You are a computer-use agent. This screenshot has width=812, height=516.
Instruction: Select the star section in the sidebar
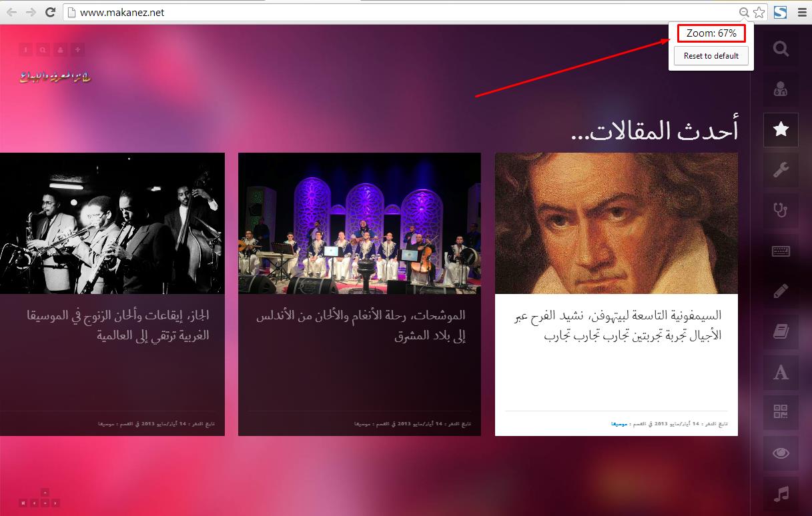[x=781, y=129]
